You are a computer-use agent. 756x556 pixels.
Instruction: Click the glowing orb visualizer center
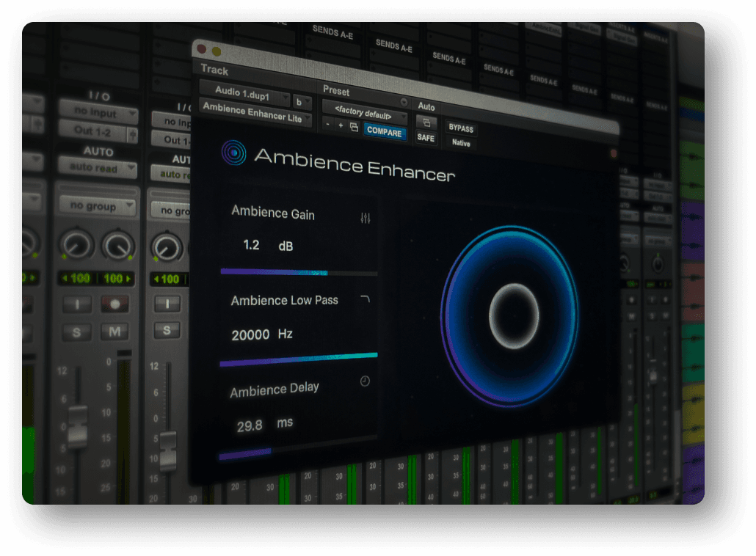514,315
